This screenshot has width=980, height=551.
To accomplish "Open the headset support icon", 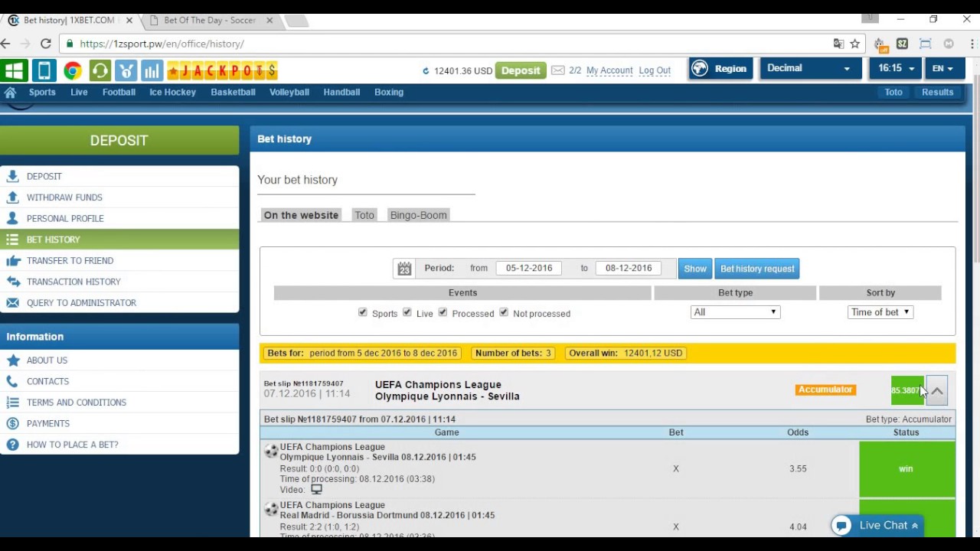I will tap(100, 71).
